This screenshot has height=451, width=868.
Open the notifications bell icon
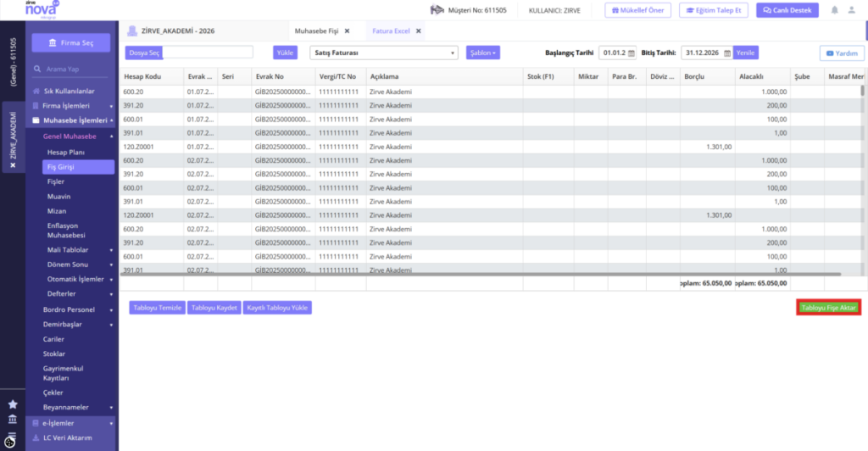834,10
